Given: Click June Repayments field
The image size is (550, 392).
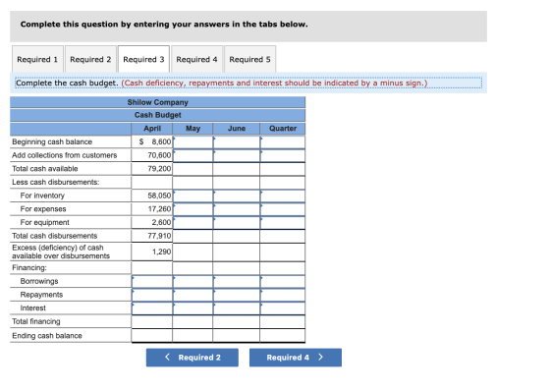Looking at the screenshot, I should pos(237,295).
